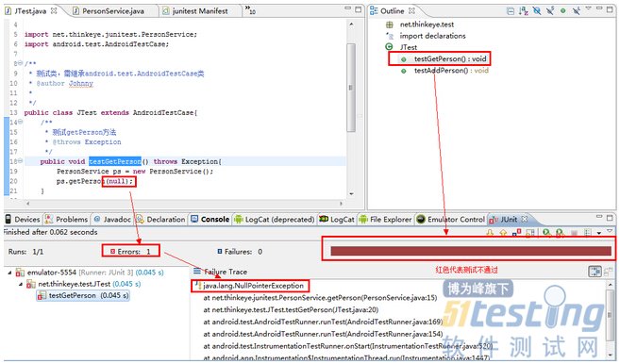Collapse the emulator-5554 test tree node
The image size is (620, 364).
pos(9,273)
